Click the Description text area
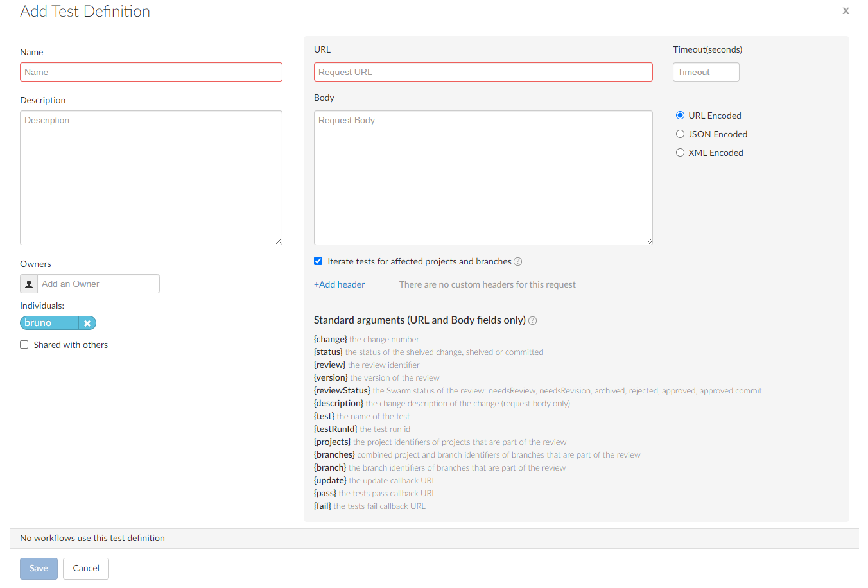Viewport: 868px width, 588px height. click(x=151, y=177)
